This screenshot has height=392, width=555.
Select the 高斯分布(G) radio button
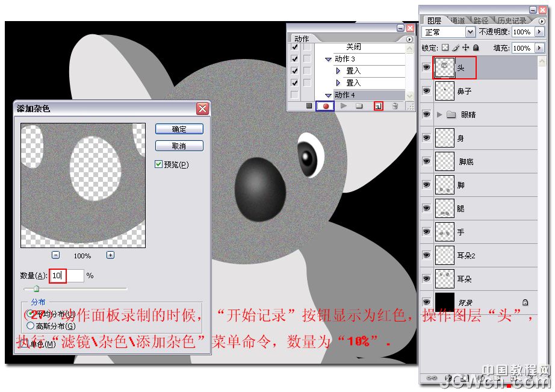pos(31,326)
